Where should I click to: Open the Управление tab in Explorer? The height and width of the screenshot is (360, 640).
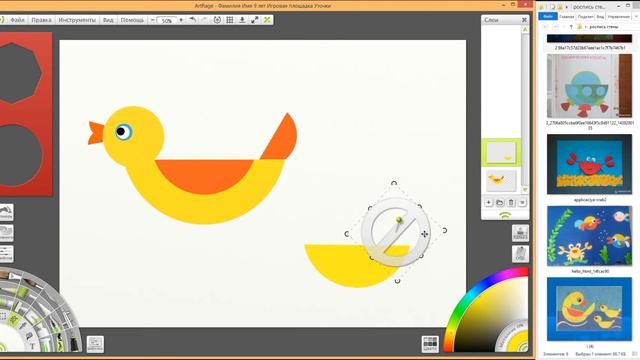point(618,17)
